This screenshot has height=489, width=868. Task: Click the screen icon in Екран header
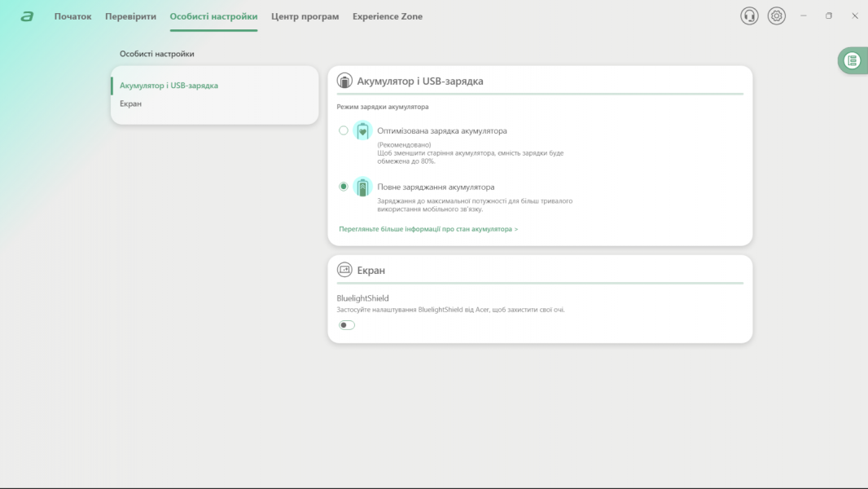click(344, 270)
